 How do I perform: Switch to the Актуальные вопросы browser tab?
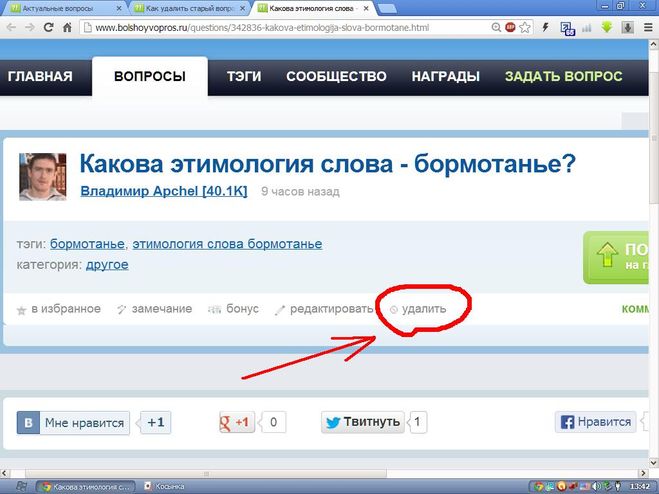point(64,7)
